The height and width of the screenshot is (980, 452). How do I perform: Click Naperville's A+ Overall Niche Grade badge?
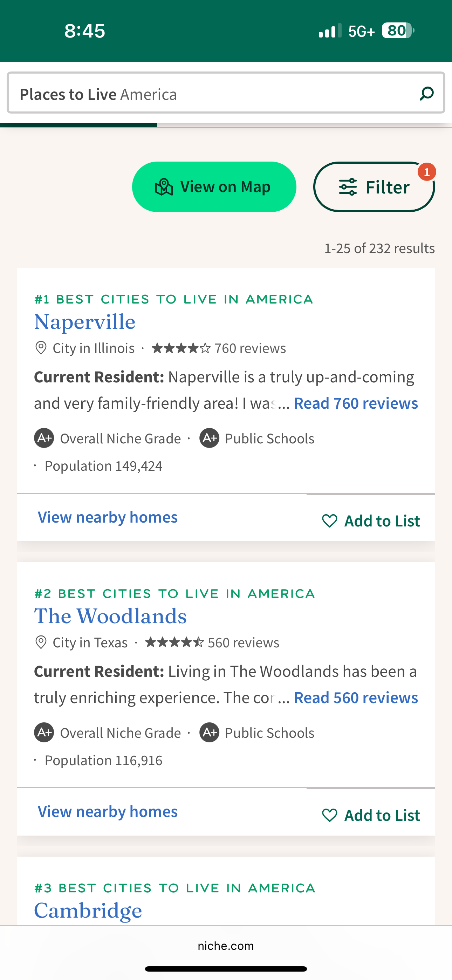[44, 438]
